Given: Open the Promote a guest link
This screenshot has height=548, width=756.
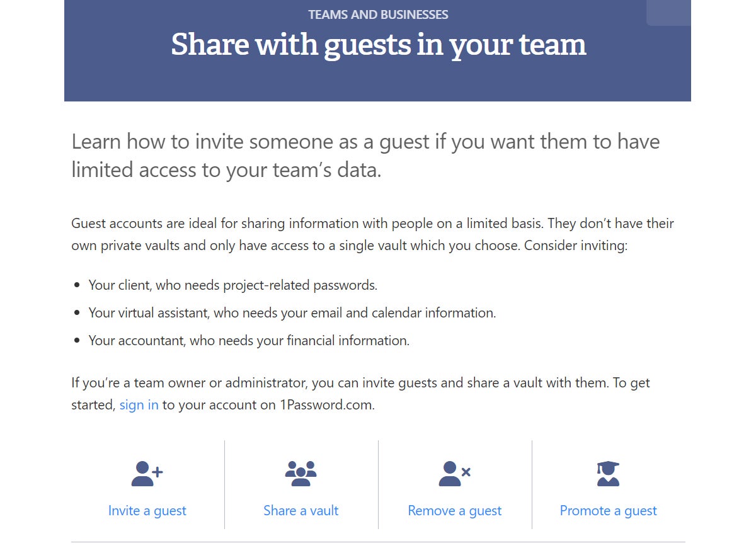Looking at the screenshot, I should pyautogui.click(x=608, y=511).
